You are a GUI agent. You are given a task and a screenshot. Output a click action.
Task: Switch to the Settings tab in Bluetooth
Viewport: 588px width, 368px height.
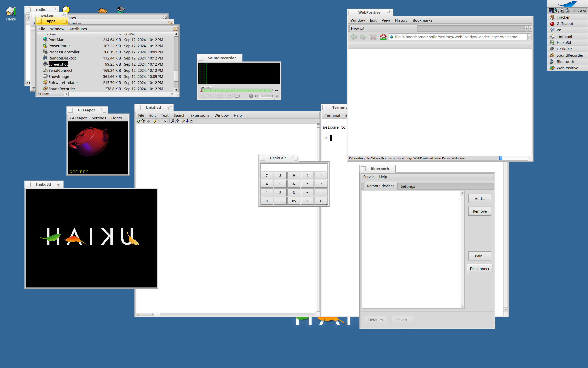click(x=408, y=186)
